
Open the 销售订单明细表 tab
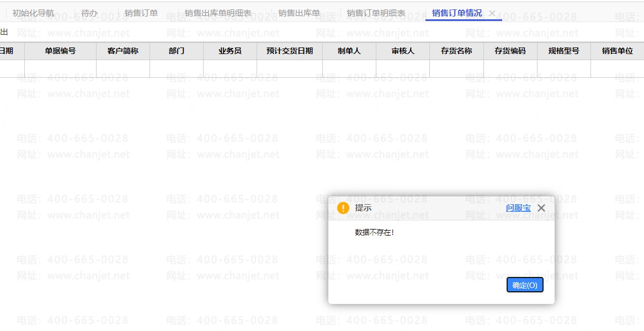[376, 13]
